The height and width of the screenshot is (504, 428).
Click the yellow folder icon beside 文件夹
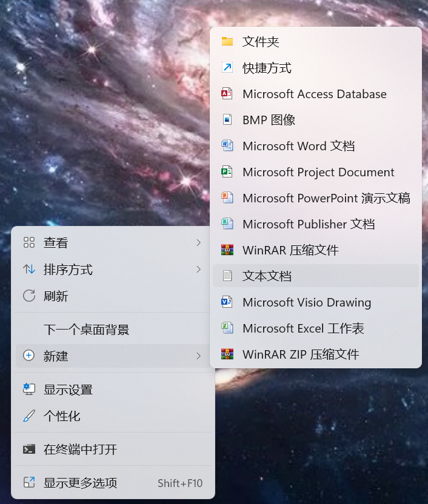click(227, 41)
